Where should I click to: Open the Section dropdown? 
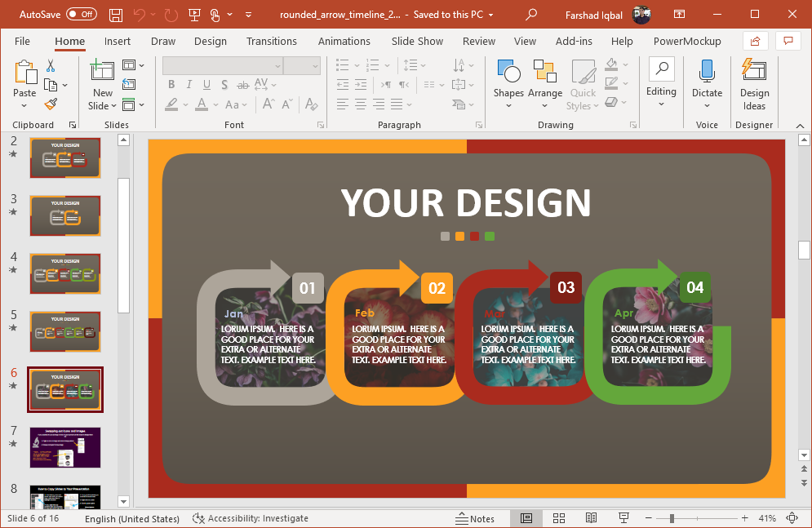click(x=133, y=105)
